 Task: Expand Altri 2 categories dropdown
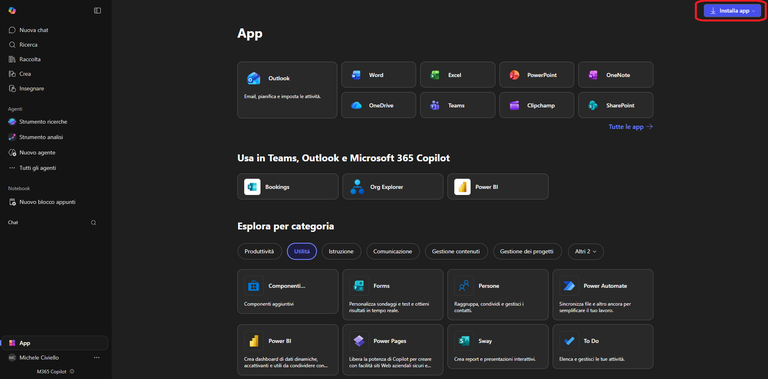[586, 251]
